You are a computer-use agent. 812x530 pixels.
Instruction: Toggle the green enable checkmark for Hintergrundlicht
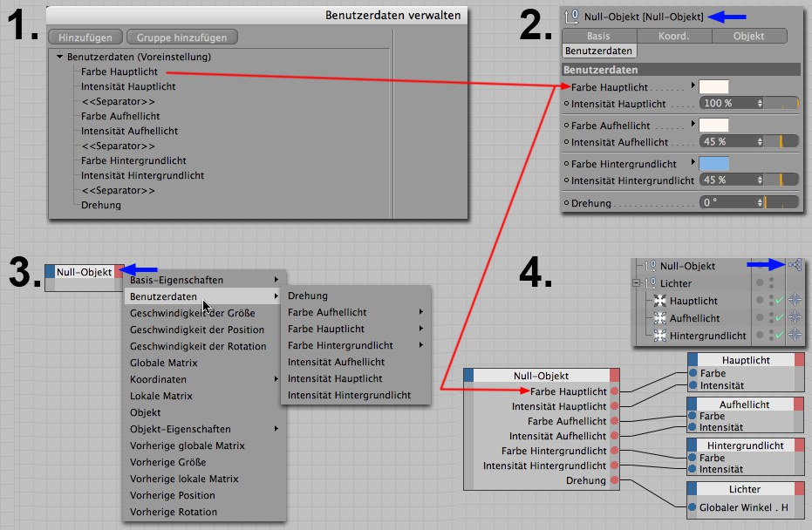coord(780,335)
